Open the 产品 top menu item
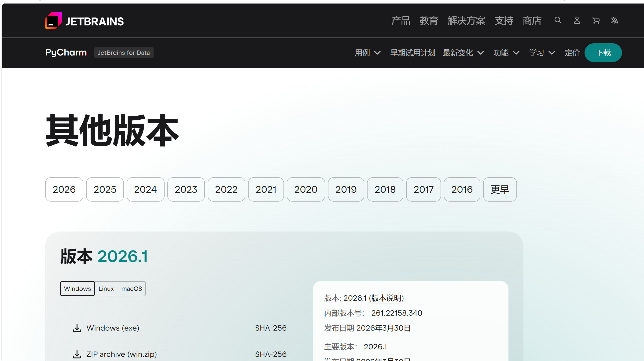 pyautogui.click(x=401, y=21)
